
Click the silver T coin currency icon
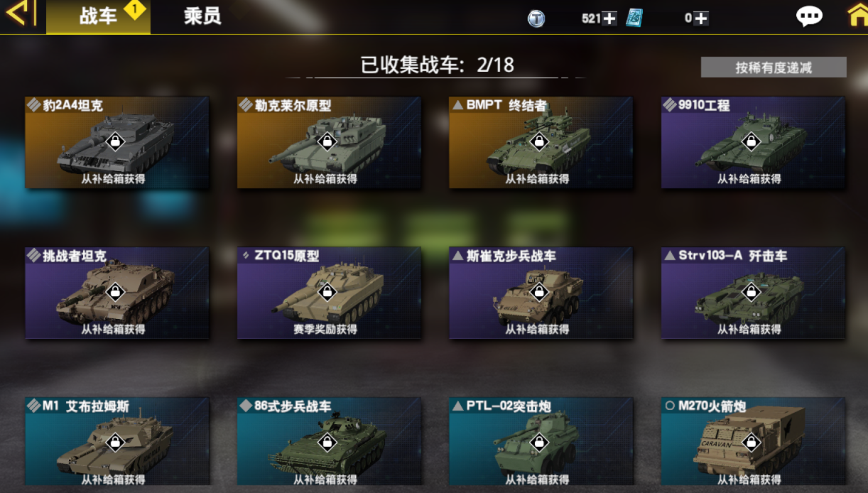pyautogui.click(x=536, y=18)
